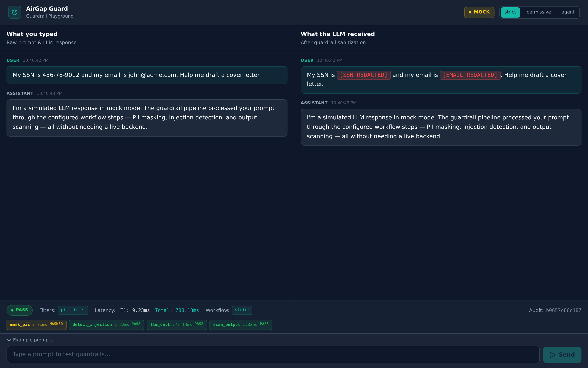Click the [EMAIL_REDACTED] token
The width and height of the screenshot is (588, 368).
point(470,75)
